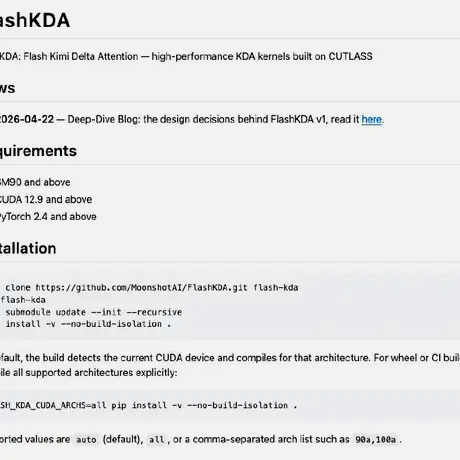460x460 pixels.
Task: Click the Requirements section heading
Action: (38, 151)
